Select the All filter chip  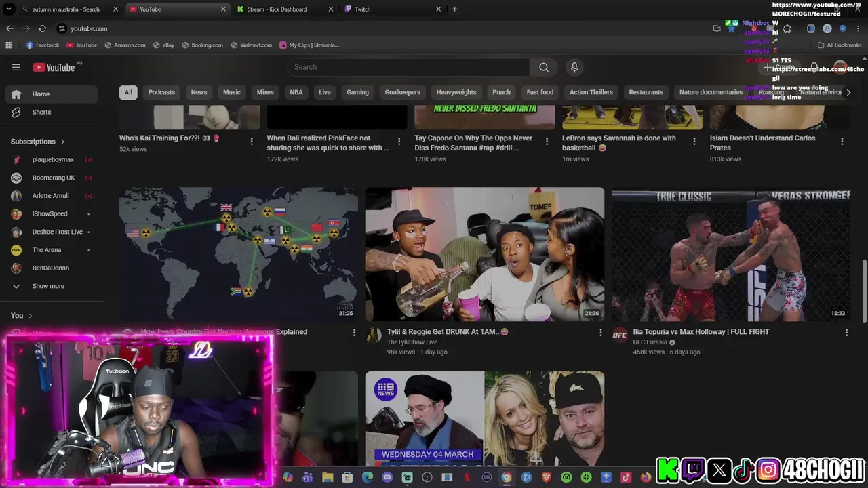pos(128,92)
